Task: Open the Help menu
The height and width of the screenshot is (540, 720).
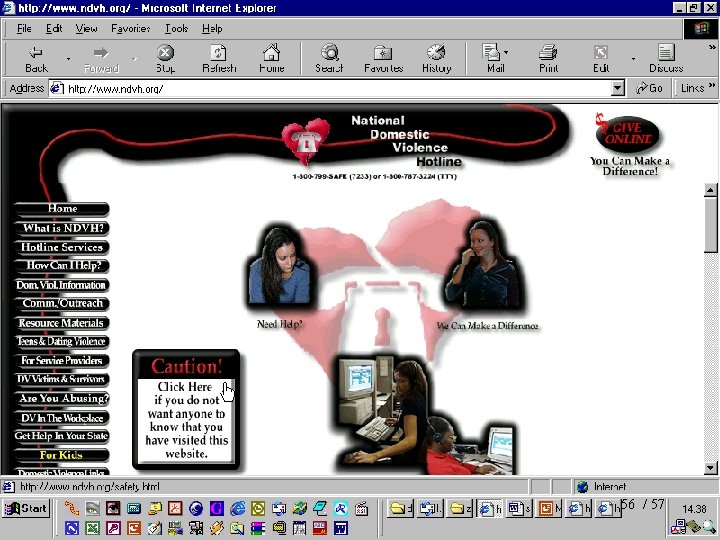Action: (212, 28)
